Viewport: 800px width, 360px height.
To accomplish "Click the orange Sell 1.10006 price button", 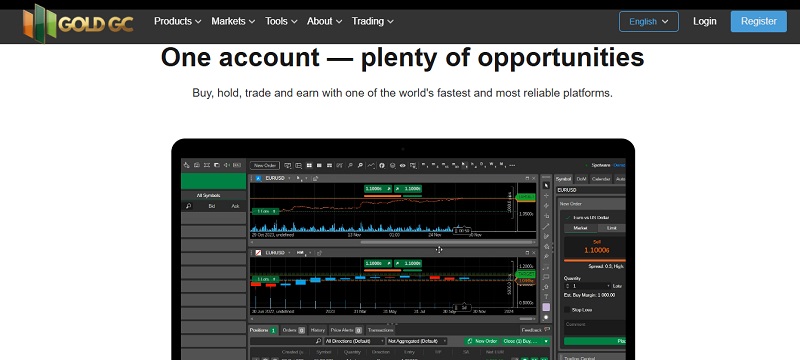I will (595, 248).
